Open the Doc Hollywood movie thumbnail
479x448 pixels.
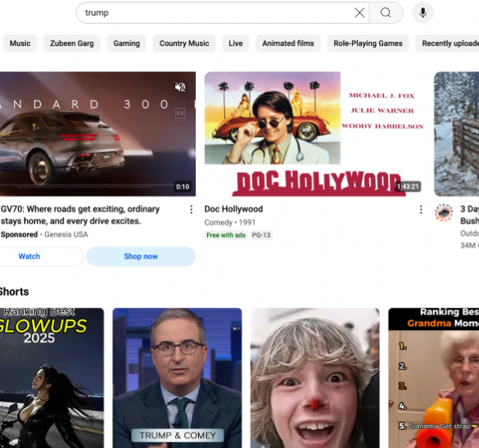(x=314, y=133)
